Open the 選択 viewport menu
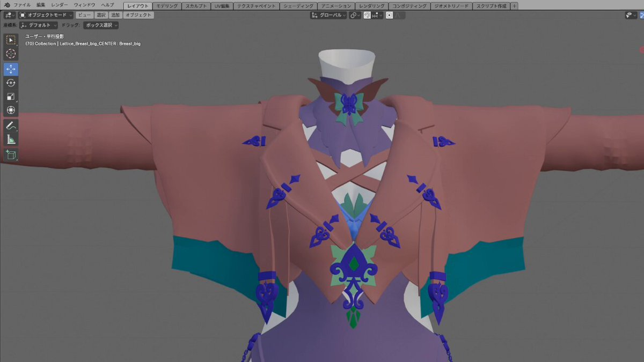Viewport: 644px width, 362px height. click(101, 15)
